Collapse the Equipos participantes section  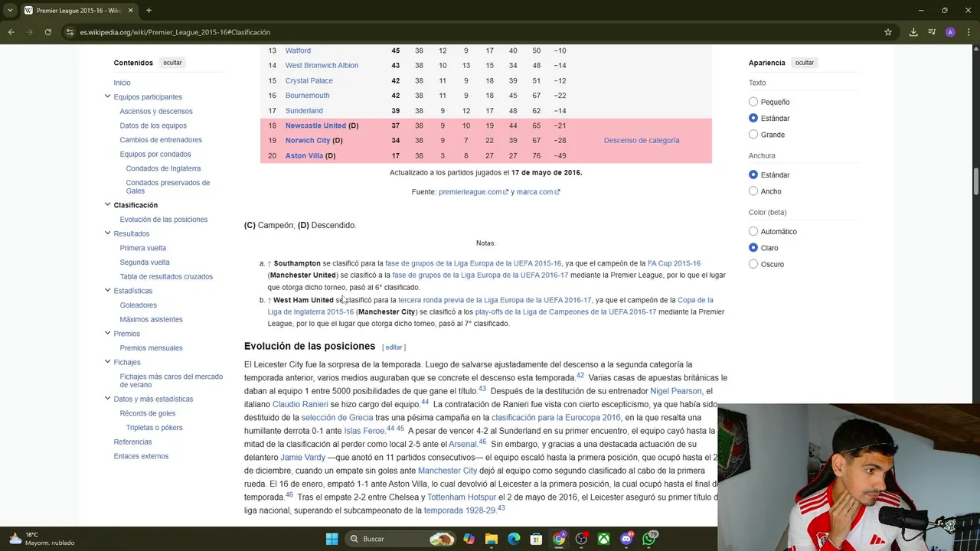click(107, 96)
